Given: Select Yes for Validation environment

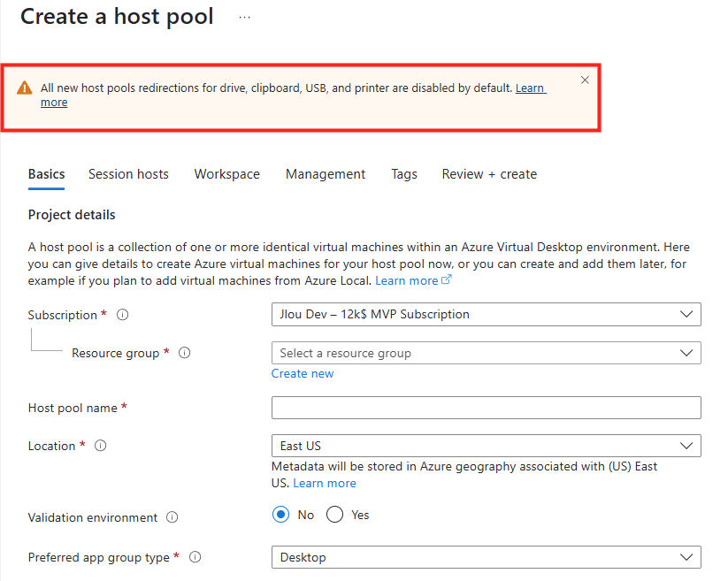Looking at the screenshot, I should (334, 515).
